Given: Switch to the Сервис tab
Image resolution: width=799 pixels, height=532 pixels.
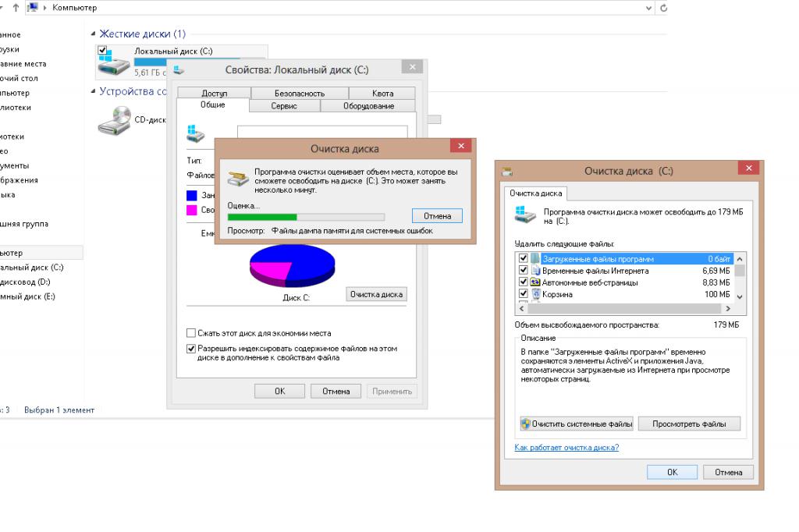Looking at the screenshot, I should tap(284, 106).
